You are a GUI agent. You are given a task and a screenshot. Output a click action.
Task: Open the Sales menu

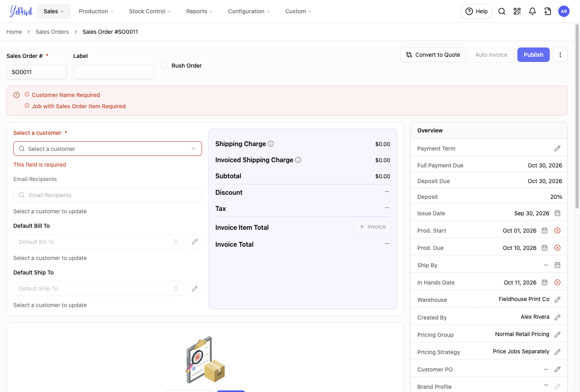point(54,11)
